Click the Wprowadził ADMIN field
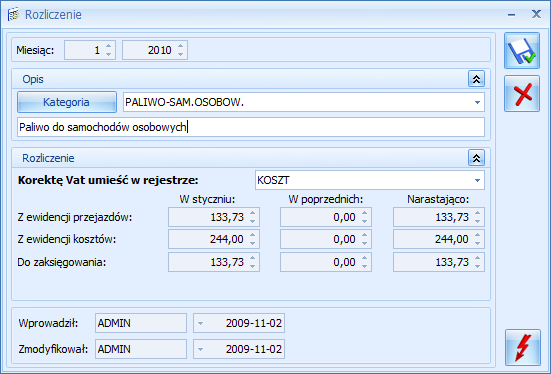This screenshot has width=551, height=374. coord(141,323)
